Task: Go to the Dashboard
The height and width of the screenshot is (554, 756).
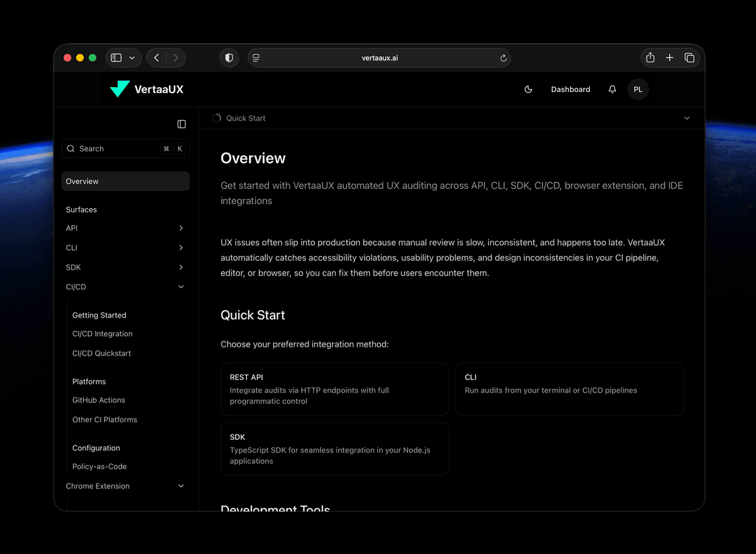Action: pos(570,89)
